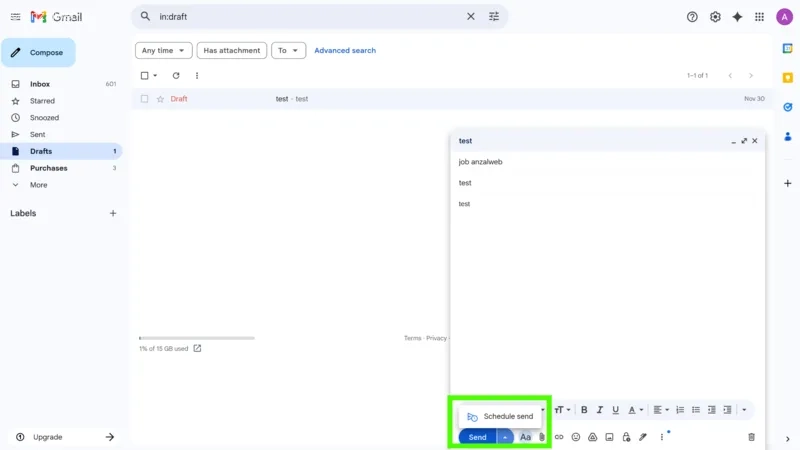
Task: Click the blue Send button
Action: tap(477, 437)
